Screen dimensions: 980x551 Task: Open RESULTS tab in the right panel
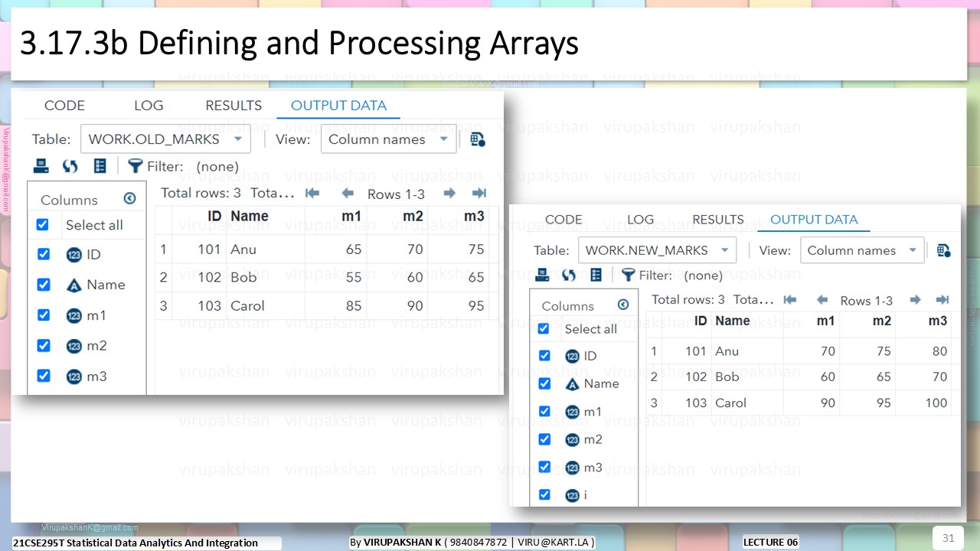(718, 220)
